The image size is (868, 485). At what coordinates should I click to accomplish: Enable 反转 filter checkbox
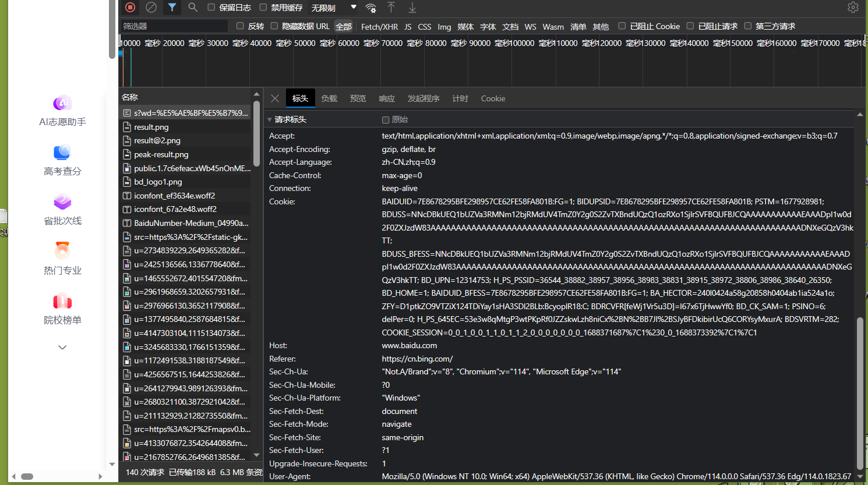240,26
